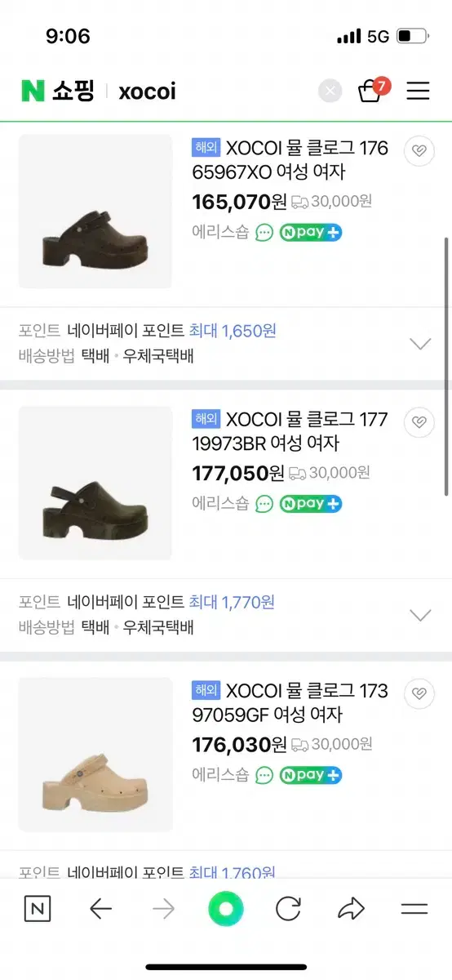This screenshot has height=980, width=452.
Task: Expand point details for 1,770원 item
Action: [x=419, y=615]
